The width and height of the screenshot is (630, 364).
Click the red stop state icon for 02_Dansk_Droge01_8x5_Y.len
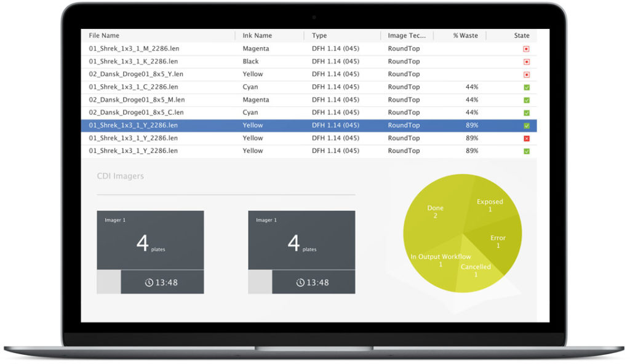[527, 75]
